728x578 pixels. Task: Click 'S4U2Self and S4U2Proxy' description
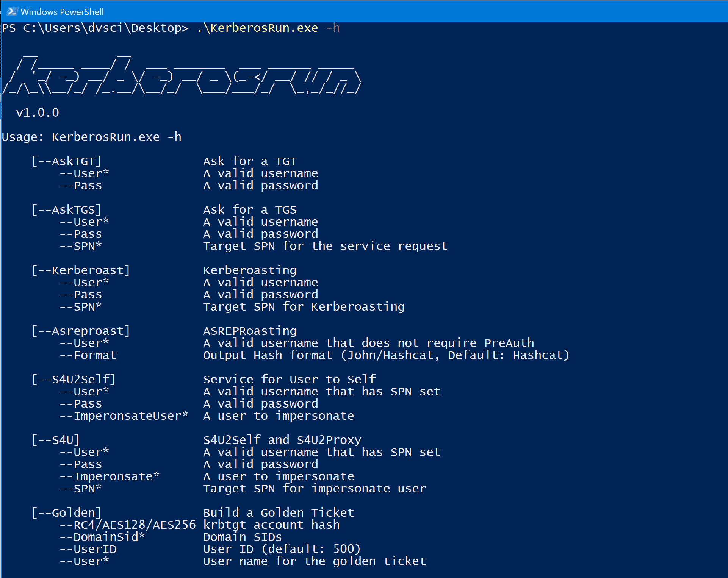tap(282, 440)
